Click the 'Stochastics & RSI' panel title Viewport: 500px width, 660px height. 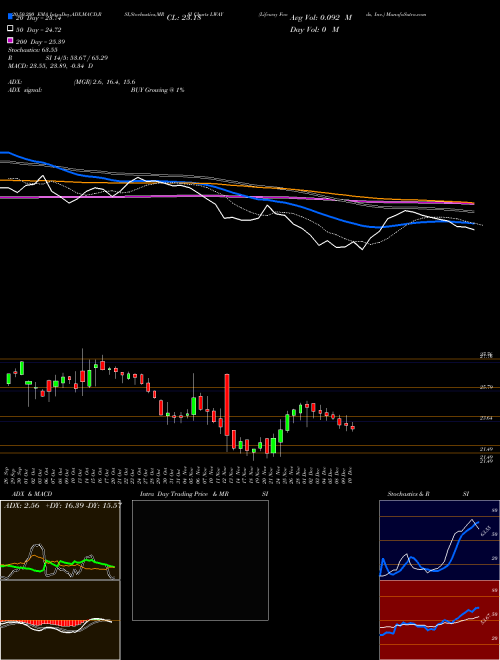[x=428, y=494]
